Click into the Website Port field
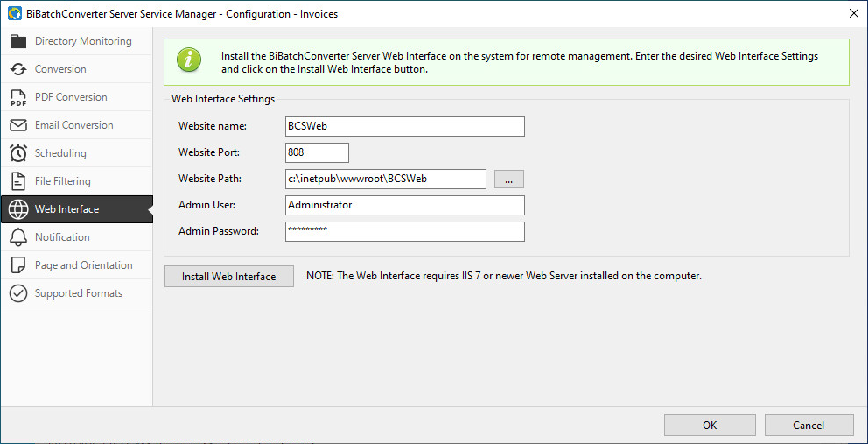Image resolution: width=868 pixels, height=444 pixels. click(317, 152)
